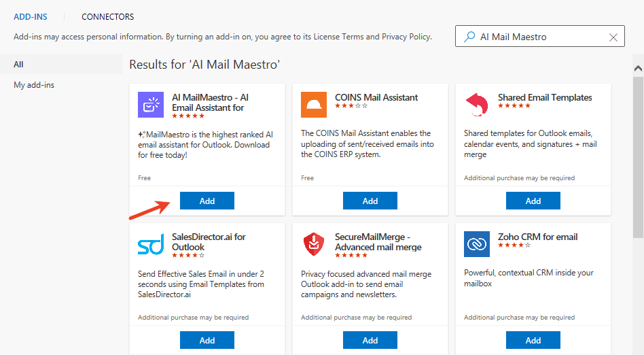Click 'Additional purchase may be required' under SalesDirector.ai
The image size is (644, 355).
click(193, 318)
